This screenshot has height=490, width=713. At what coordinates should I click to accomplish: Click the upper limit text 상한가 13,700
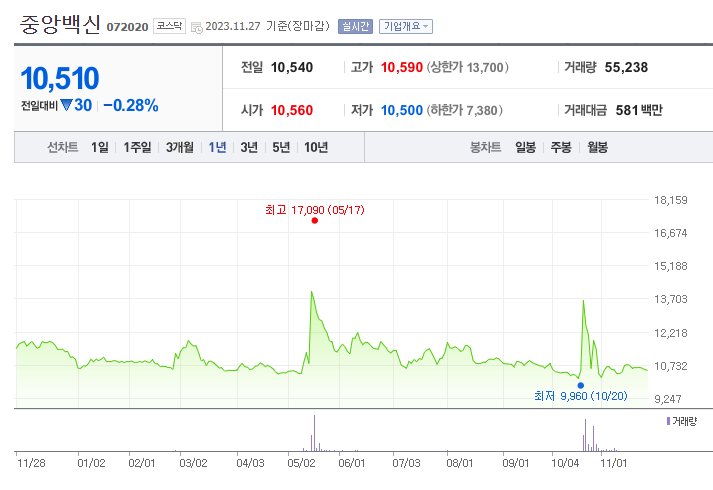pyautogui.click(x=467, y=67)
